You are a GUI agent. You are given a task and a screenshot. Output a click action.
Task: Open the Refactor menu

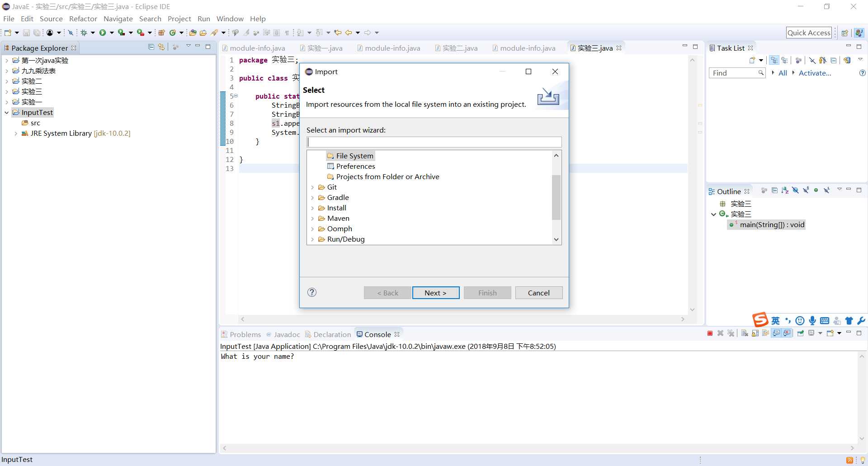(x=83, y=19)
